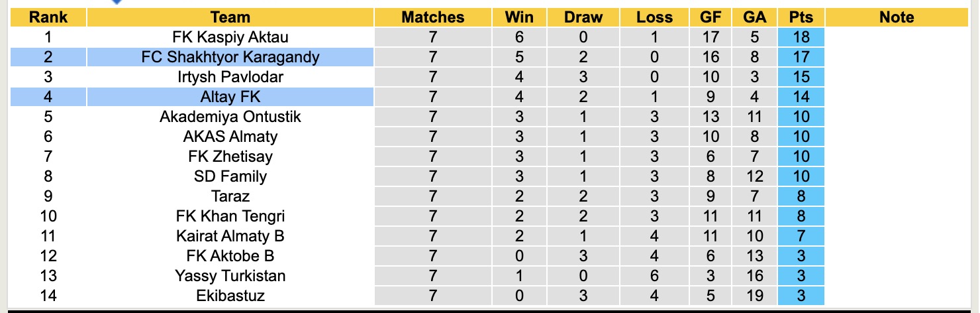Select Yassy Turkistan team name
This screenshot has width=980, height=313.
click(230, 276)
